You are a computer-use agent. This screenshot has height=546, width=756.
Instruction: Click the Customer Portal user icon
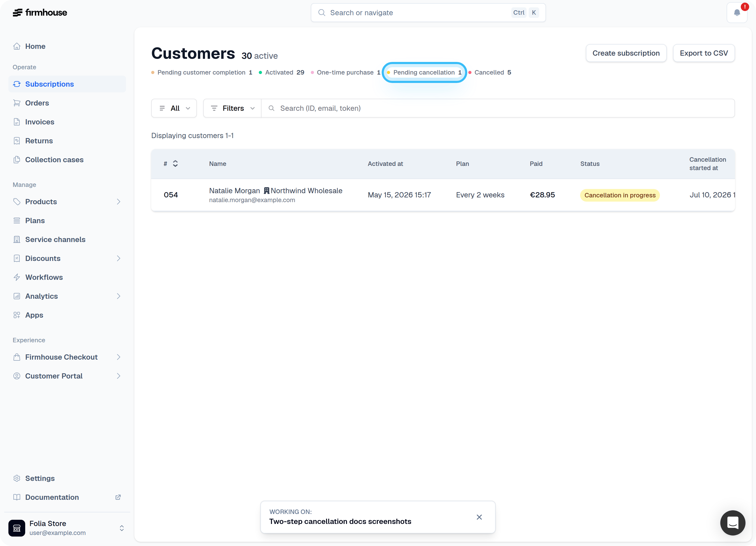click(17, 376)
